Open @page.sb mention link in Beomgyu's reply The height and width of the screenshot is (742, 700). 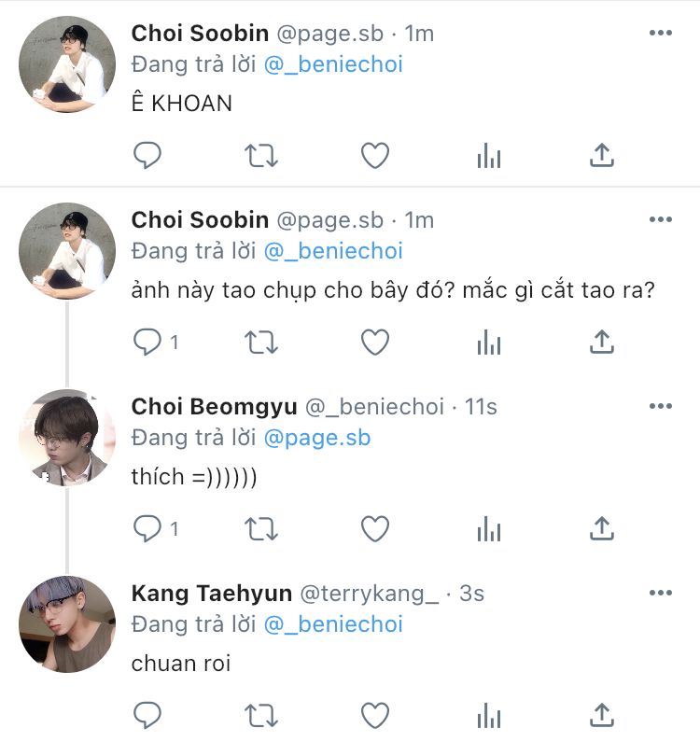click(317, 438)
